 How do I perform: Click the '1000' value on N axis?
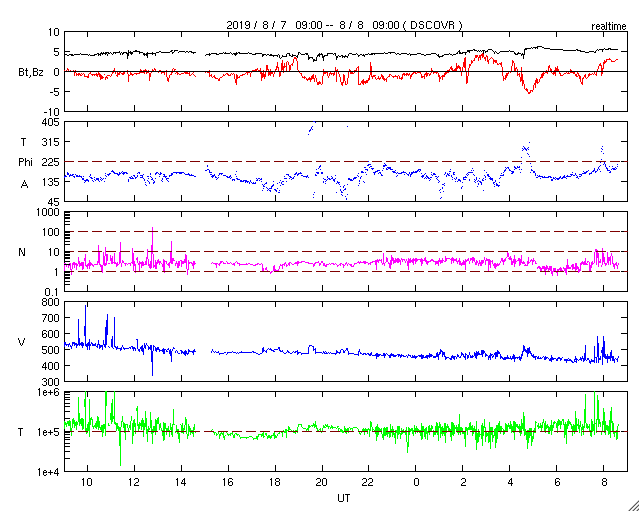click(49, 212)
